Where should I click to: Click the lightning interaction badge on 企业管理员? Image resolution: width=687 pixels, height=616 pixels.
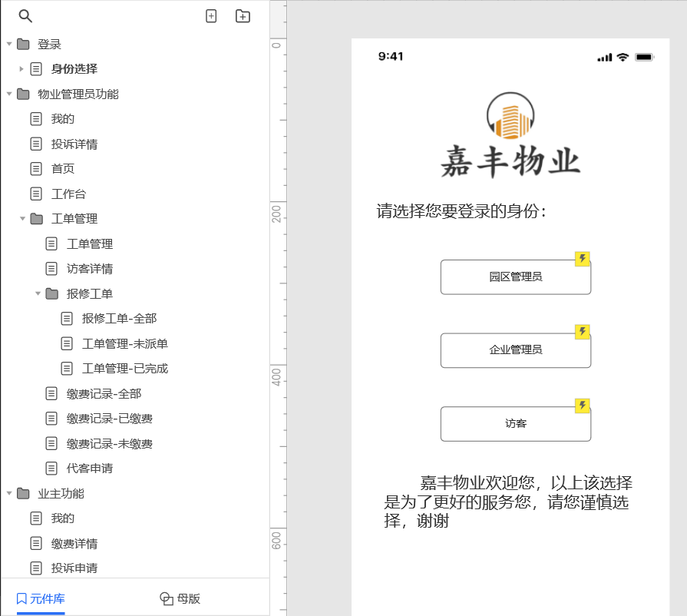(x=583, y=332)
